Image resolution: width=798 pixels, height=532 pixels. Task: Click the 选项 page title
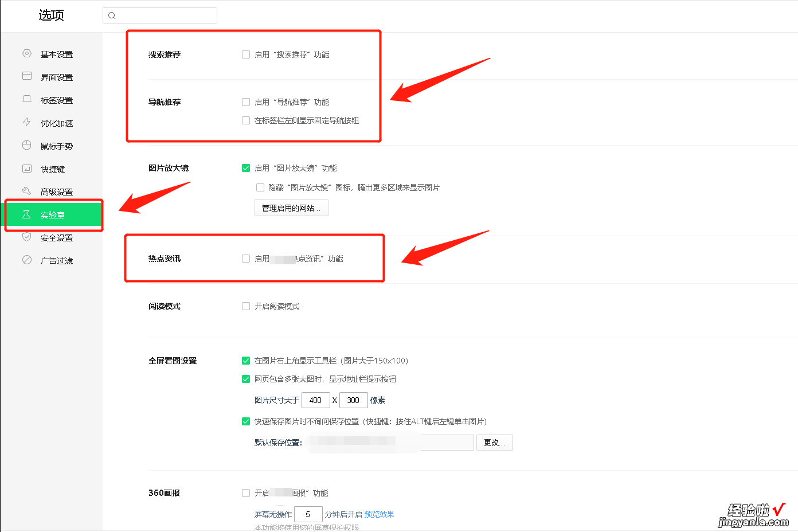click(51, 15)
